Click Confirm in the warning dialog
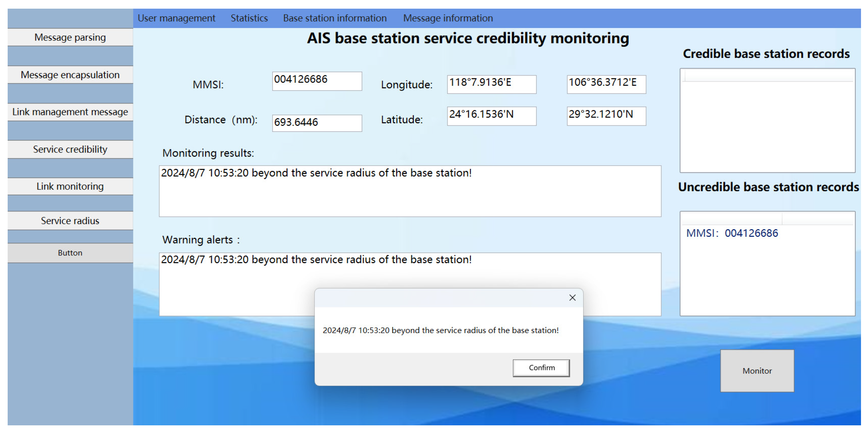Viewport: 868px width, 432px height. [541, 368]
